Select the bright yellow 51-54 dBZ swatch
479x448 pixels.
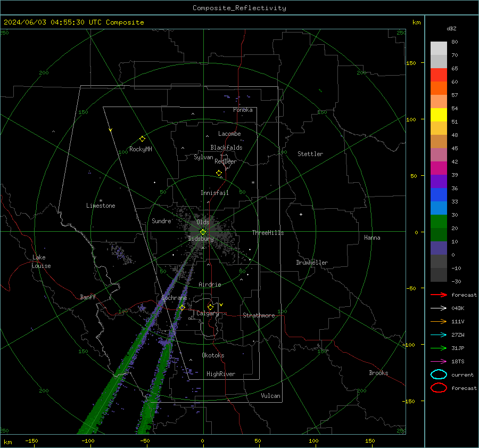pos(439,115)
